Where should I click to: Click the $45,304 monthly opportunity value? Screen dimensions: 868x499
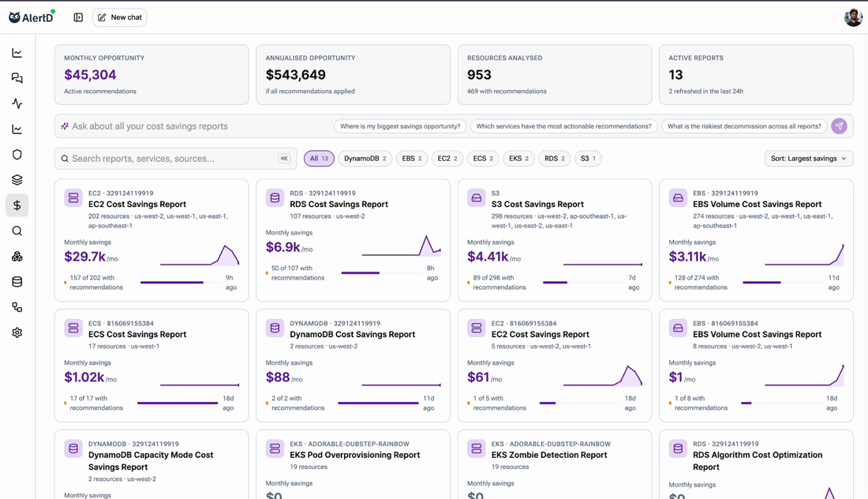tap(90, 75)
